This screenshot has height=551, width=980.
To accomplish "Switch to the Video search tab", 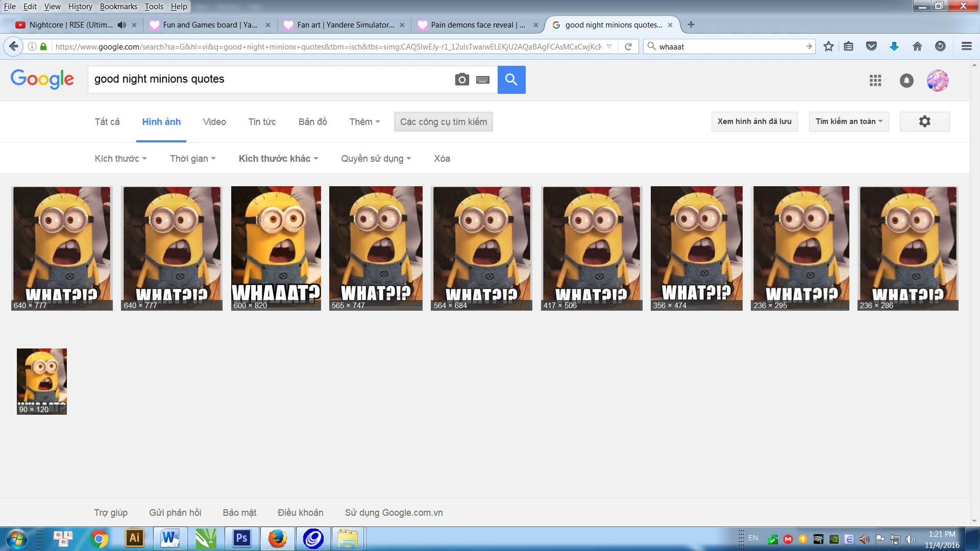I will click(x=214, y=121).
